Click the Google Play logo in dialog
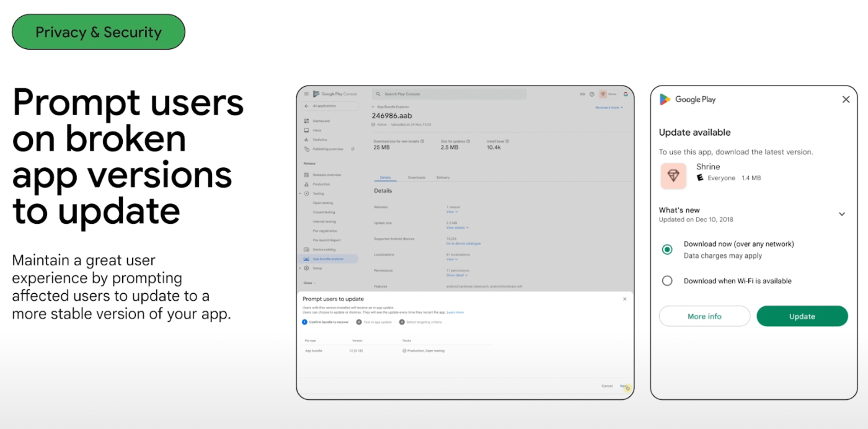 click(688, 99)
